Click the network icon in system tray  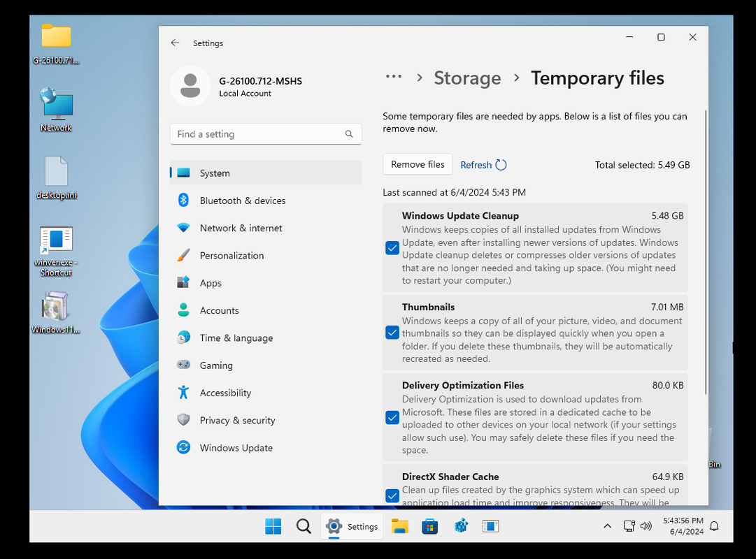click(629, 526)
